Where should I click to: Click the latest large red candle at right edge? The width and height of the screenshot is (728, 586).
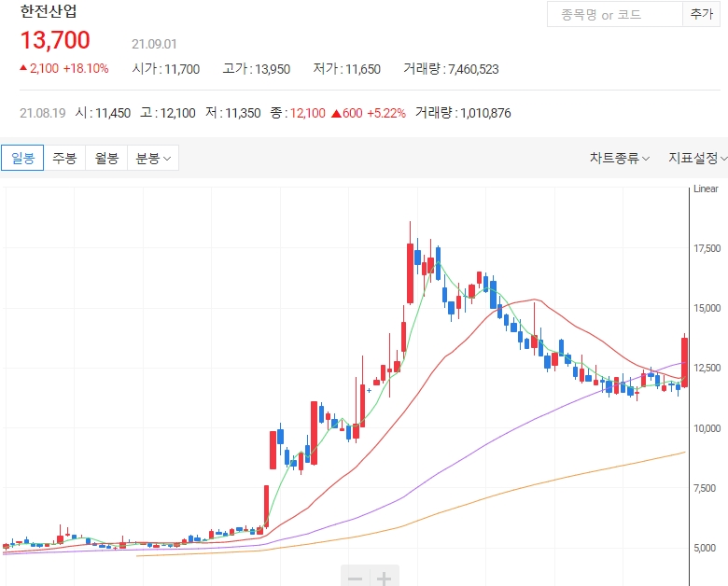(x=684, y=362)
